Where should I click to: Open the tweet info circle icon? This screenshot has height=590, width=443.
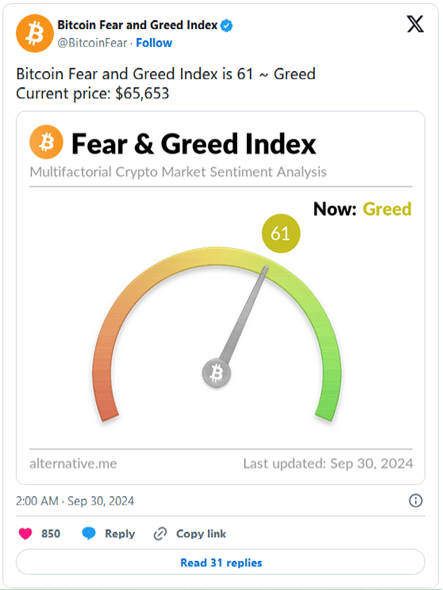416,500
